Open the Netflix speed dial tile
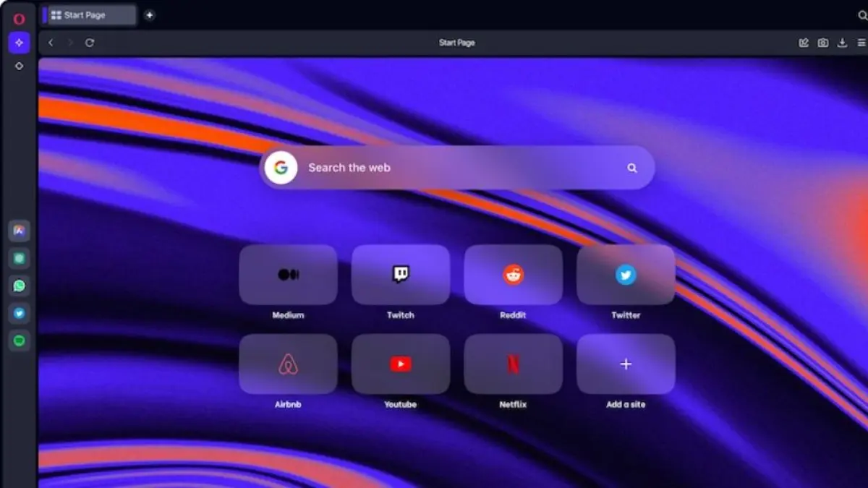868x488 pixels. coord(513,364)
